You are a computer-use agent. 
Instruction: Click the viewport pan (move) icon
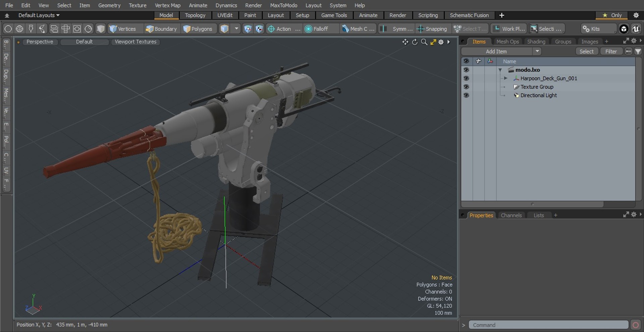click(405, 42)
